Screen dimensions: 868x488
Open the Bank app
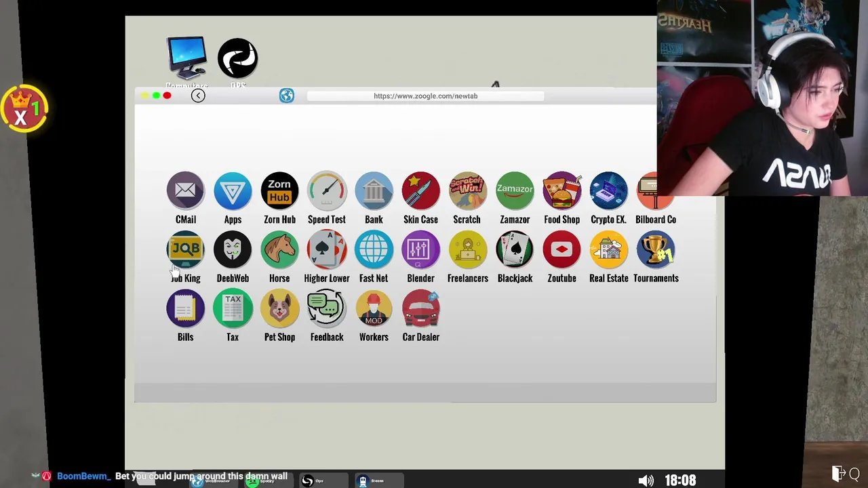click(x=374, y=190)
